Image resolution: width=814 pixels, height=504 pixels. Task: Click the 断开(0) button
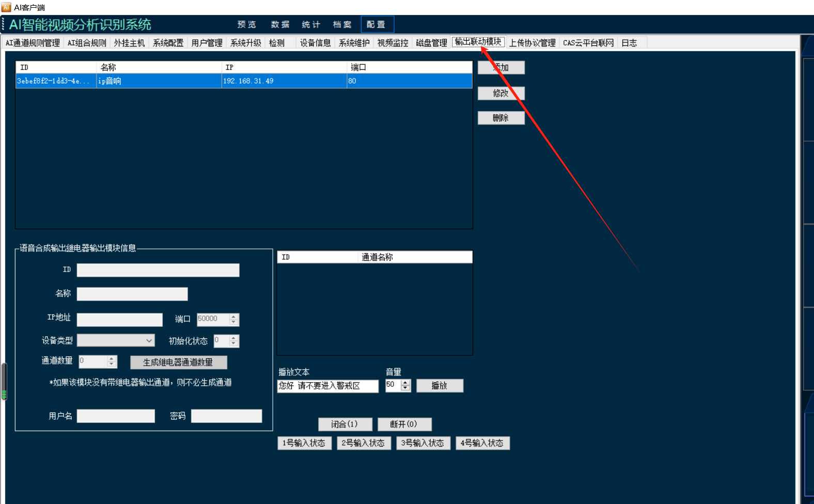tap(404, 424)
